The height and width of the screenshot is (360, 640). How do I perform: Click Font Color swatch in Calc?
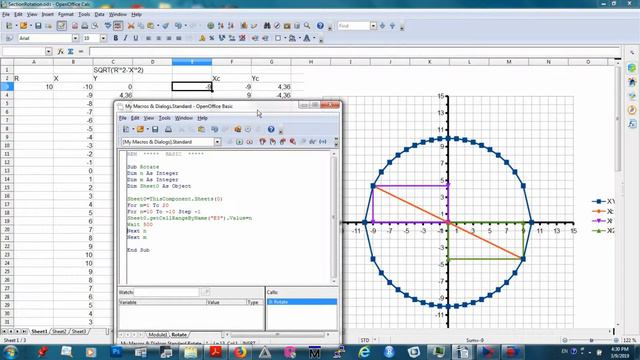(x=307, y=38)
